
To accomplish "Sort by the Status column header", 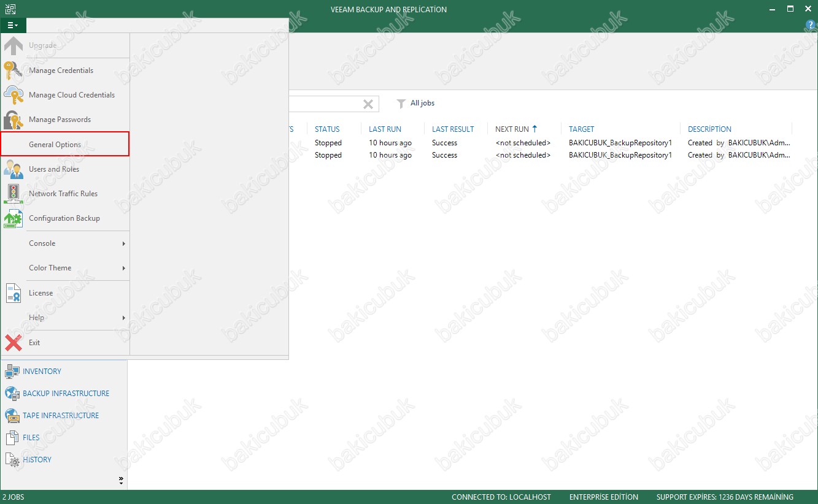I will (327, 129).
